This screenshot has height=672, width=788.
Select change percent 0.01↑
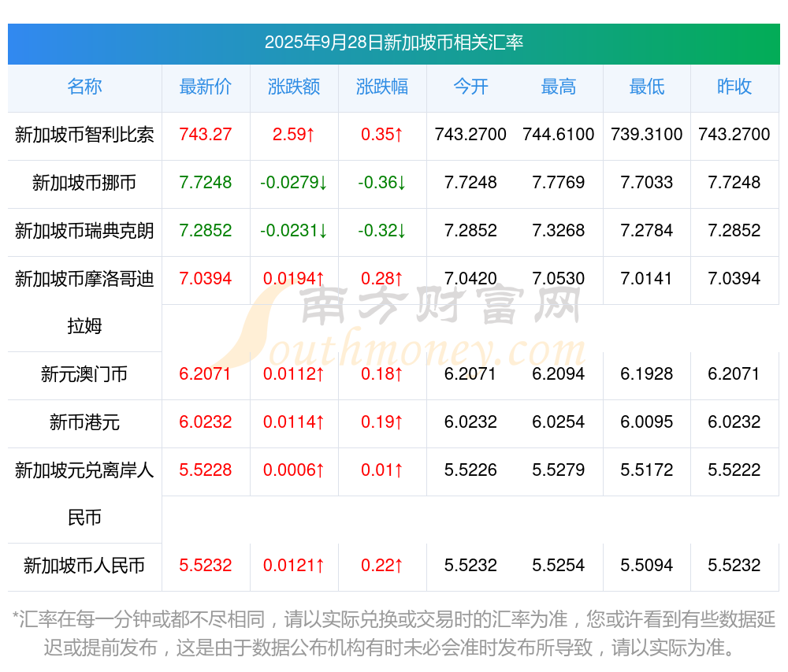(x=382, y=470)
